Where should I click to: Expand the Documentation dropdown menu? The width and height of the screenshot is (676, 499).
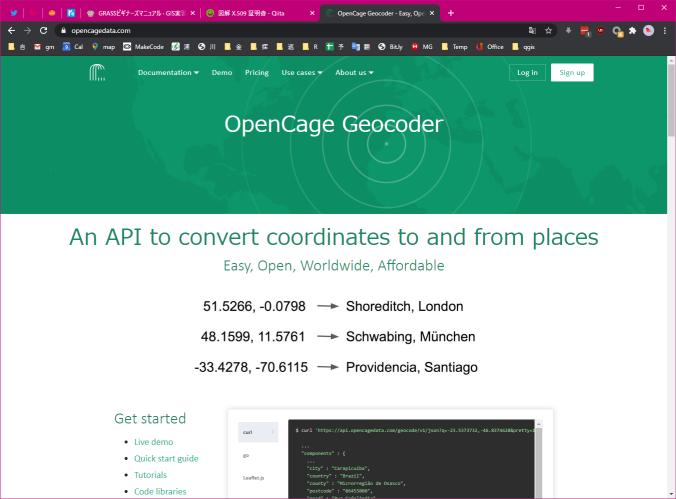tap(168, 73)
